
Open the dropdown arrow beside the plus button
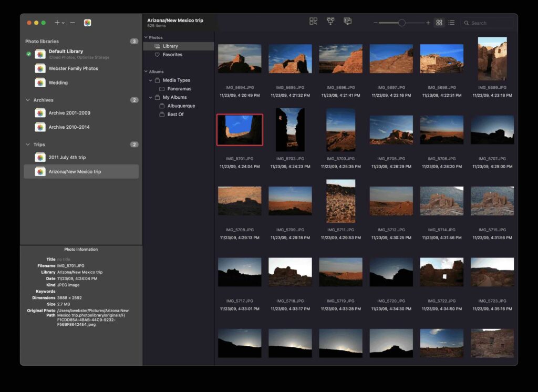pyautogui.click(x=63, y=23)
